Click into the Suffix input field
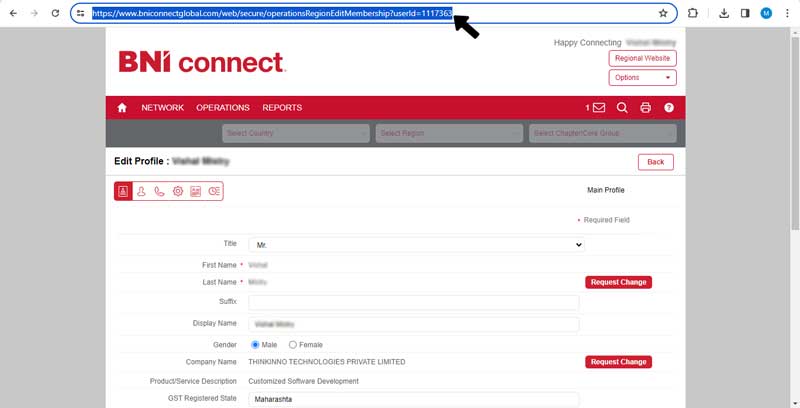 click(414, 302)
